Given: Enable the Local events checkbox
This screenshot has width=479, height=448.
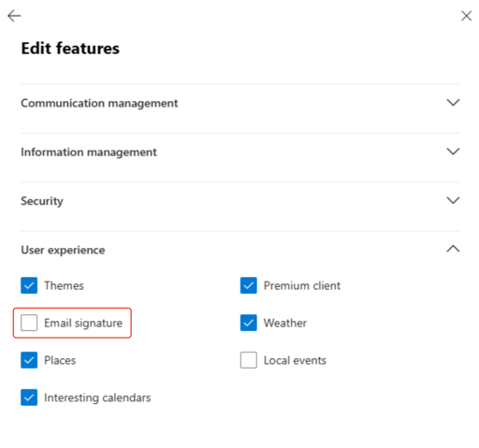Looking at the screenshot, I should coord(249,360).
